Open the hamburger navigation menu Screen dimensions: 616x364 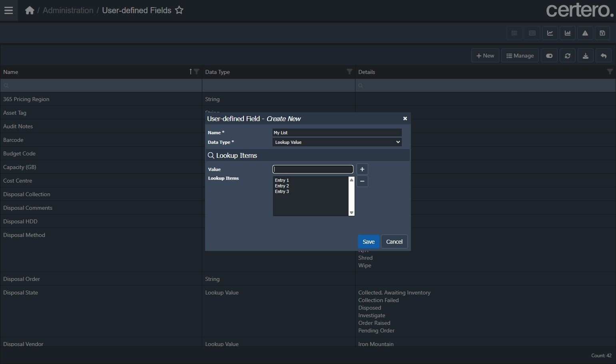[x=8, y=10]
